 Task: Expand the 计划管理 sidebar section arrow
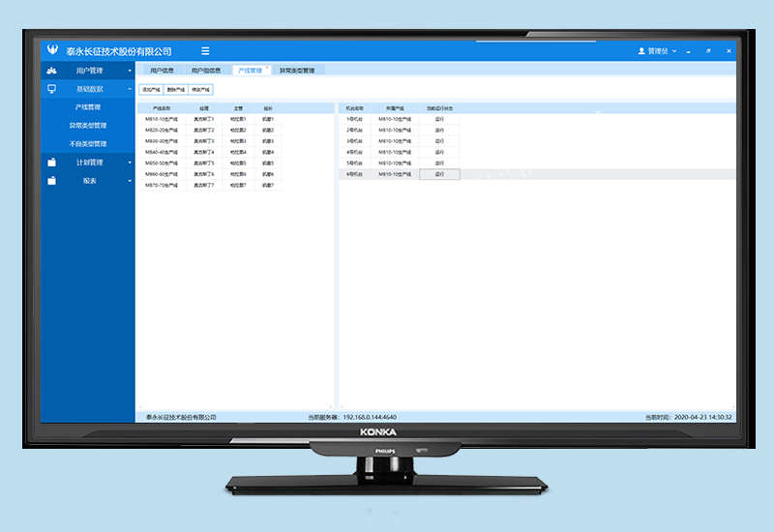tap(130, 163)
